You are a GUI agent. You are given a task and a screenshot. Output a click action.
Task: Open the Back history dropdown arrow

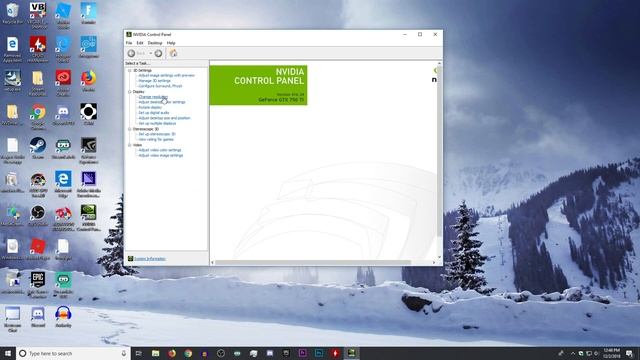tap(151, 53)
